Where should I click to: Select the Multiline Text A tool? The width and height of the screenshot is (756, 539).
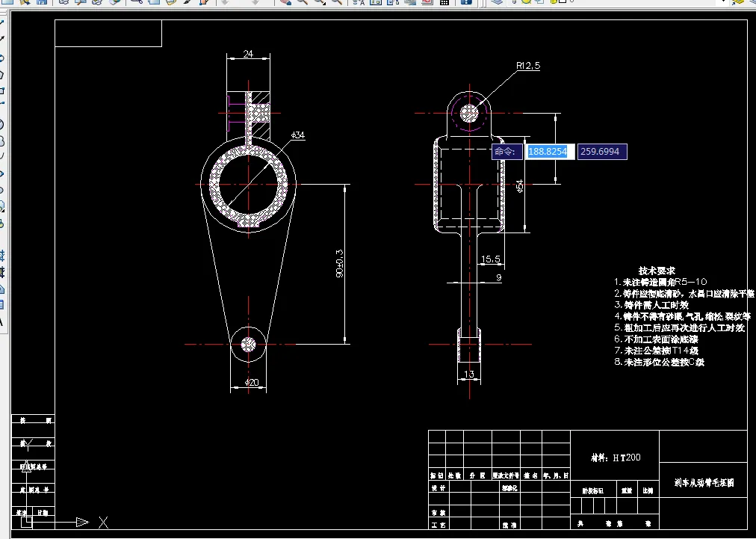1,322
